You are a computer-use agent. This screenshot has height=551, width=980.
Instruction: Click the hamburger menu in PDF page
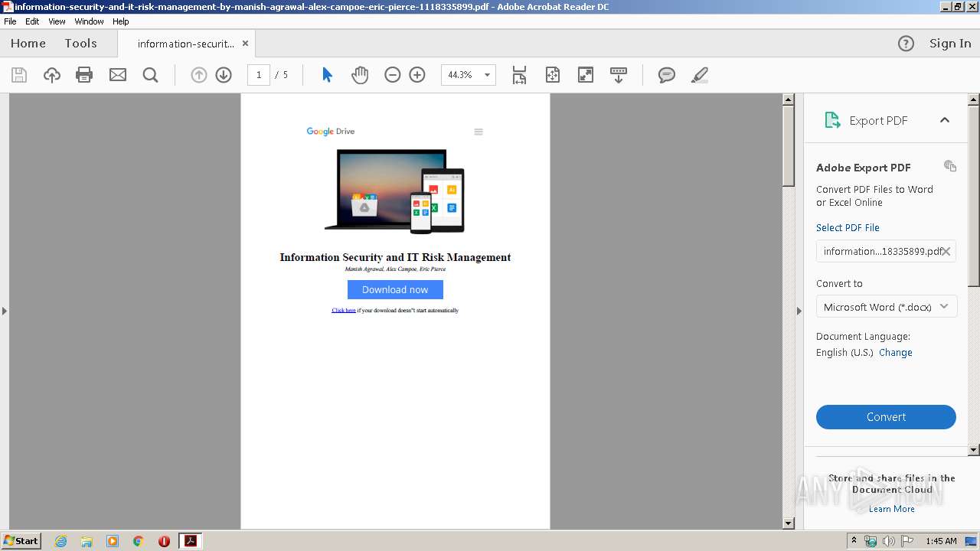[x=479, y=132]
